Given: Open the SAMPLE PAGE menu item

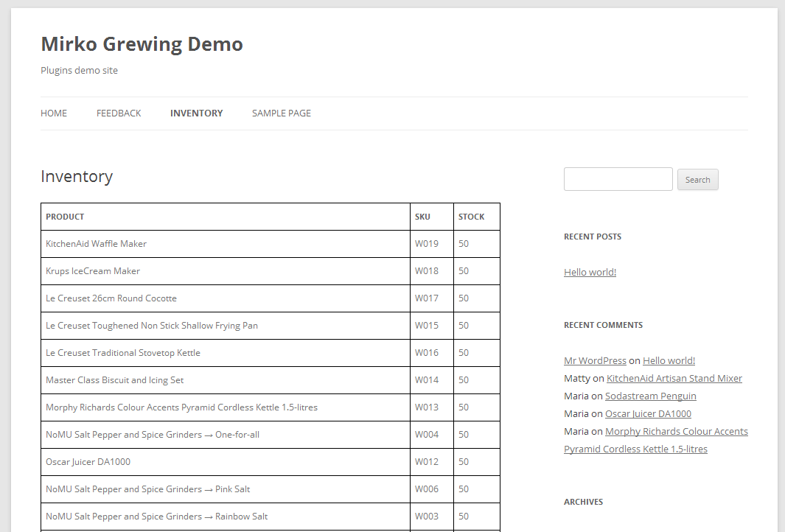Looking at the screenshot, I should pyautogui.click(x=282, y=113).
